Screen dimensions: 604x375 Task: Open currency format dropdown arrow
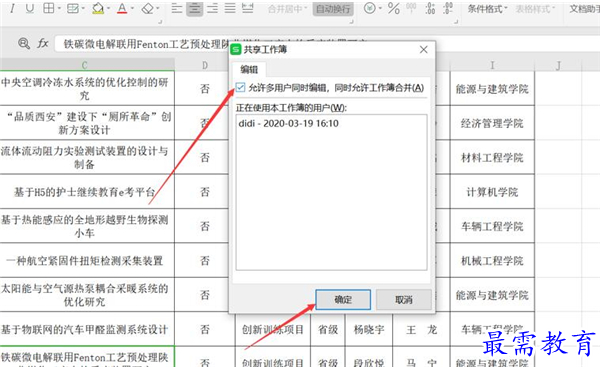pyautogui.click(x=381, y=8)
